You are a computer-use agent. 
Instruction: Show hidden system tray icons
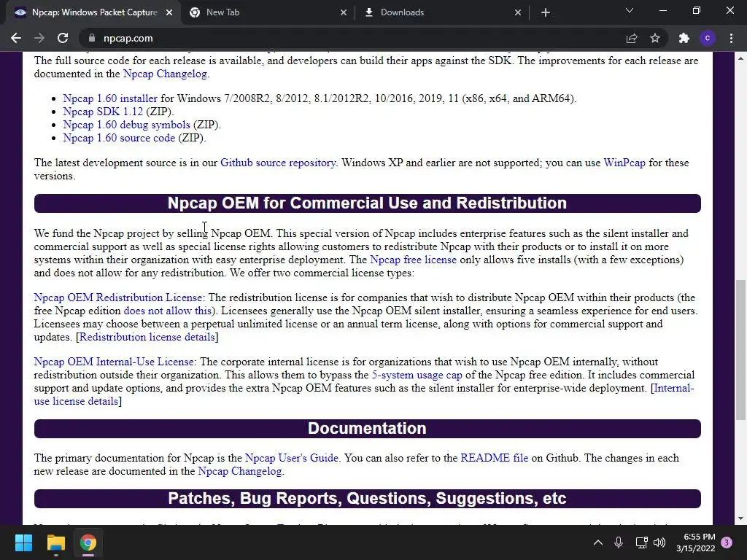[x=598, y=542]
